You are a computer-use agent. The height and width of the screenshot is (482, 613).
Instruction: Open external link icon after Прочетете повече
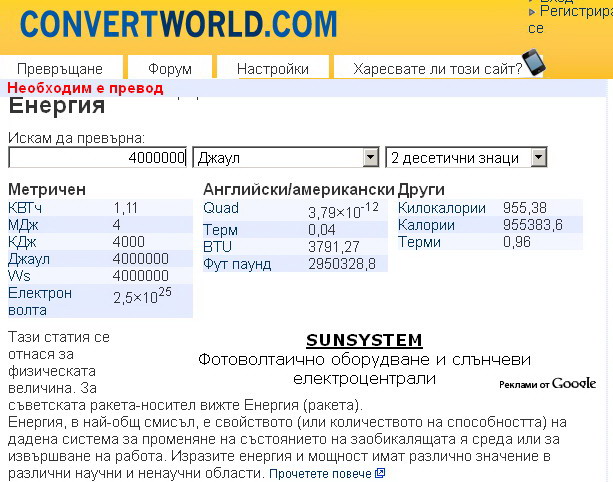point(380,473)
